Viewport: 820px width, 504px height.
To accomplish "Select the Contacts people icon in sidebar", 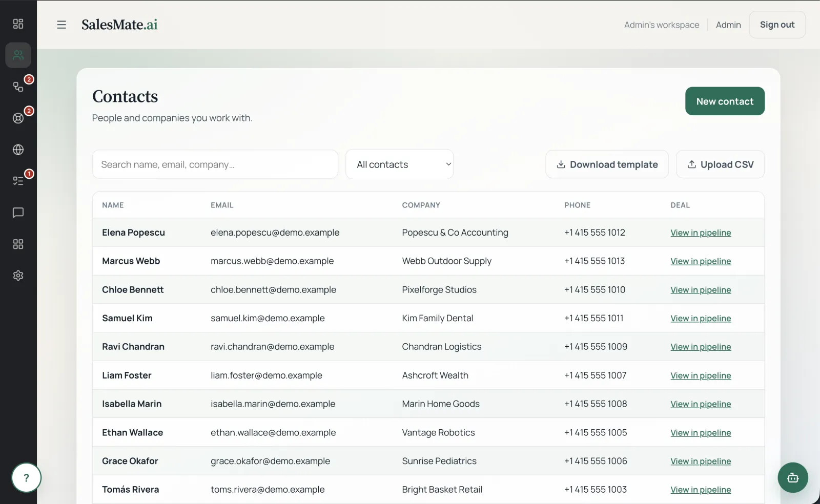I will (x=18, y=55).
